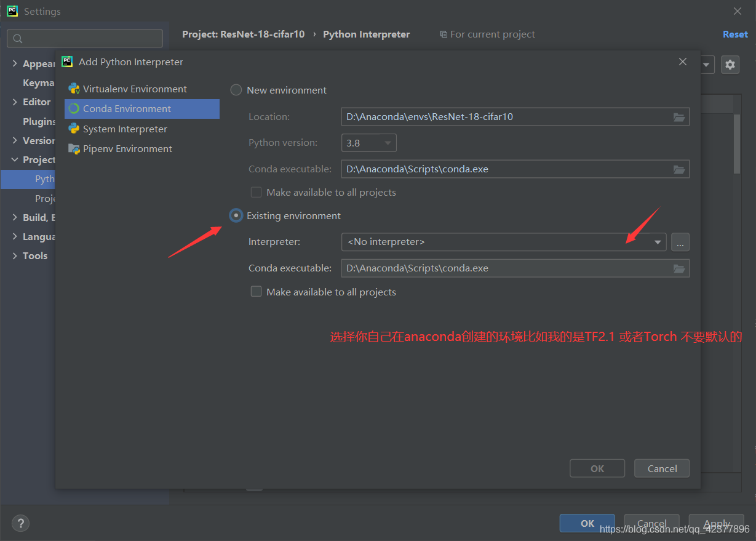Open the Keymap settings page
This screenshot has height=541, width=756.
coord(39,82)
